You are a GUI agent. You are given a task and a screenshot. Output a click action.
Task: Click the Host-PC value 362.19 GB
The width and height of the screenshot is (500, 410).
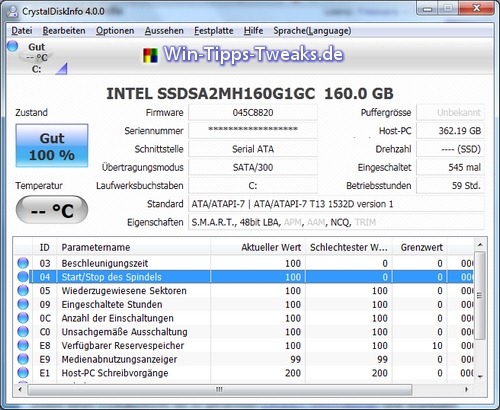pyautogui.click(x=450, y=131)
